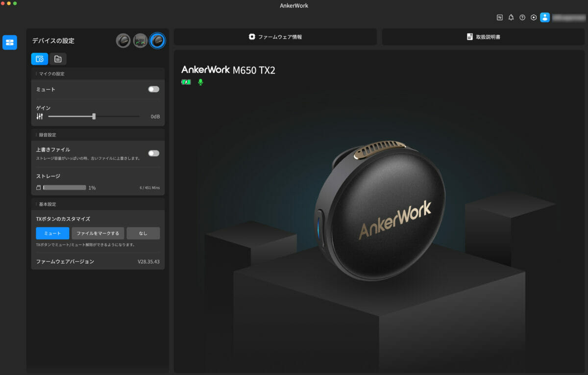The height and width of the screenshot is (375, 588).
Task: Click the 録音設定 section header
Action: [x=48, y=134]
